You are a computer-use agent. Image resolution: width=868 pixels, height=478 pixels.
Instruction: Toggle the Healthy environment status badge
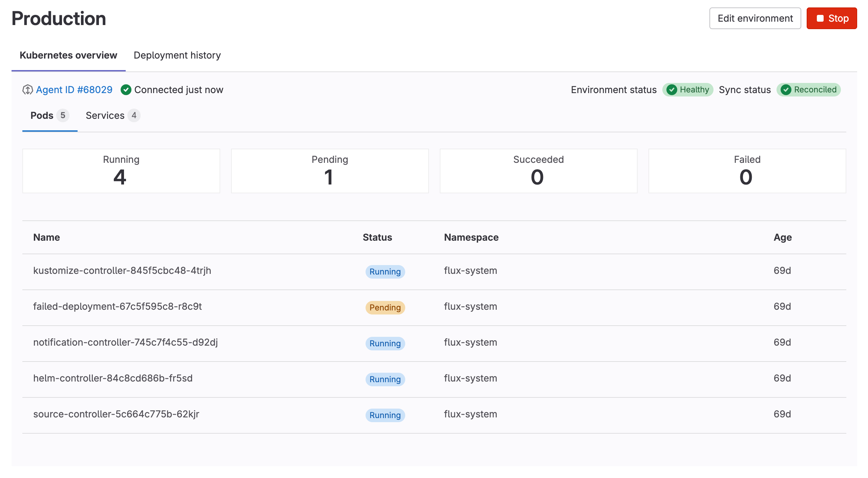pos(687,89)
